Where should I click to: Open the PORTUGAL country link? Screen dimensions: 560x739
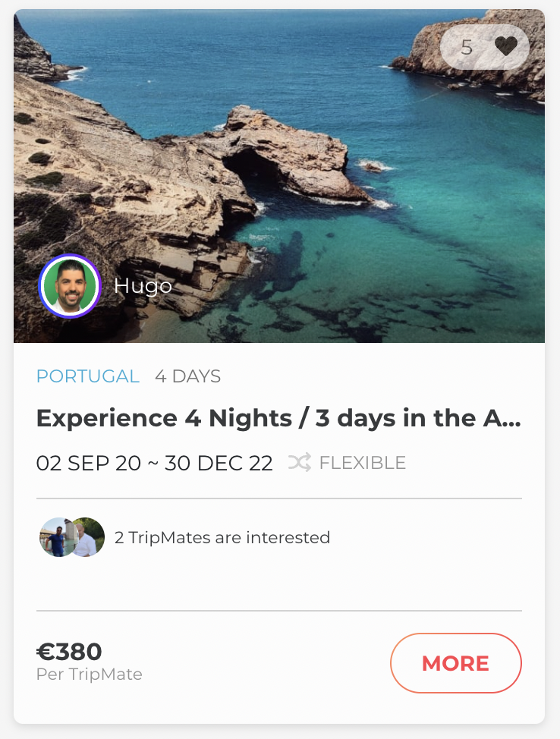88,376
